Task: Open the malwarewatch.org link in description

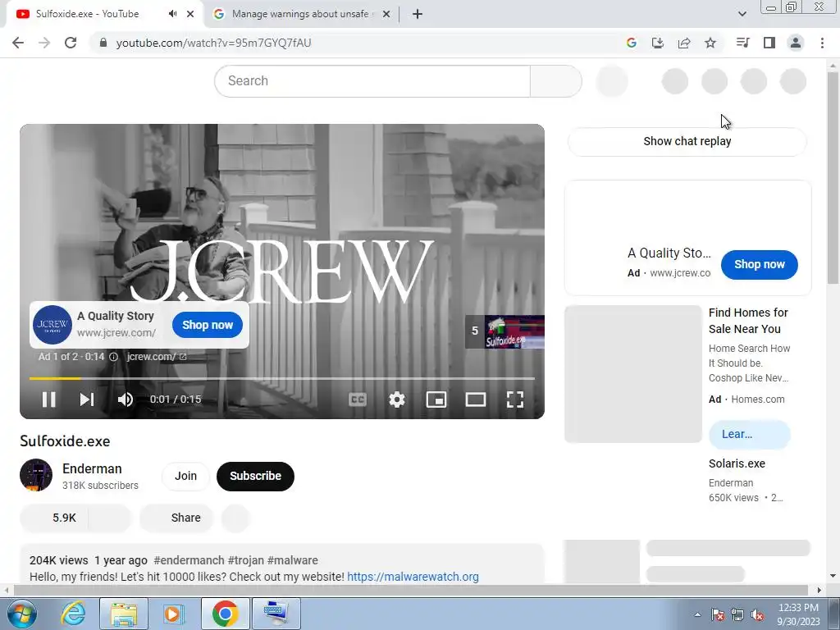Action: point(413,577)
